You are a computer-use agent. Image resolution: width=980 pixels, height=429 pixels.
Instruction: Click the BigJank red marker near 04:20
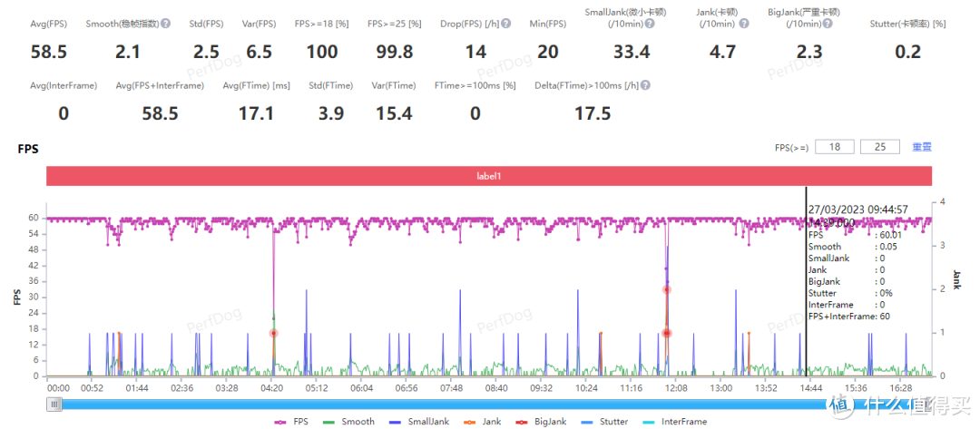pyautogui.click(x=273, y=333)
